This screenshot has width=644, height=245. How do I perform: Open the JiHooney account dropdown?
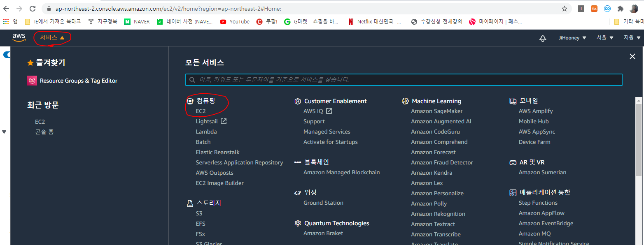(x=572, y=38)
